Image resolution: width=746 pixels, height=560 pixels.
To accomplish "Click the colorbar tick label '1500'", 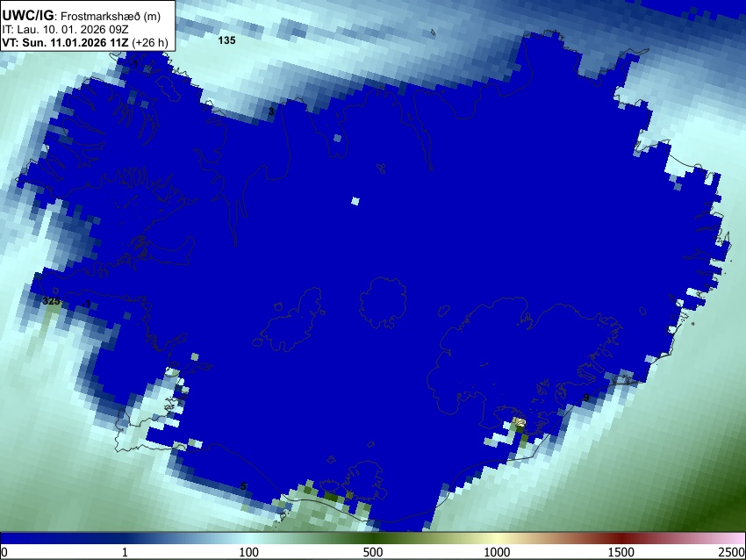I will [x=620, y=552].
